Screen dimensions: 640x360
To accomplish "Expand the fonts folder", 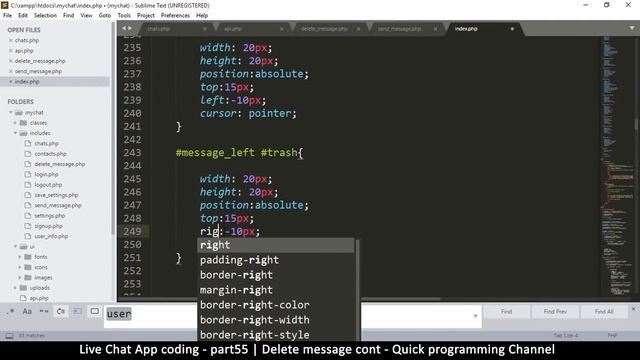I will [20, 257].
